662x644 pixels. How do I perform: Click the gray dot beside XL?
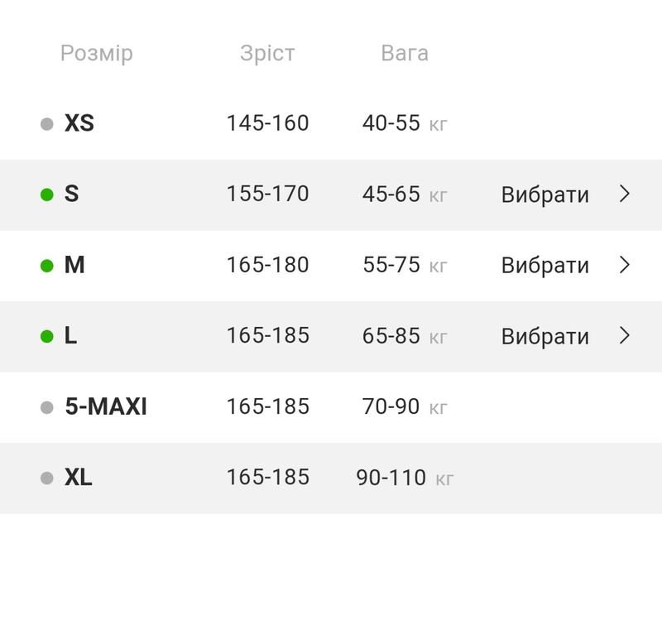pos(47,478)
